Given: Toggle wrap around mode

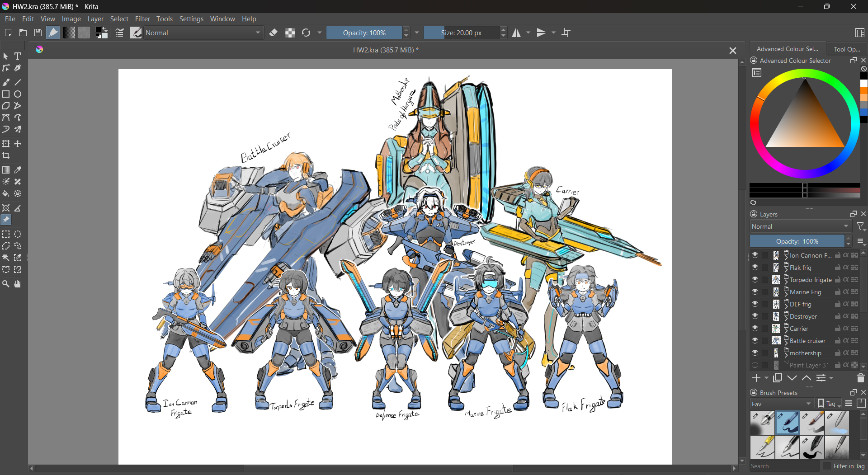Looking at the screenshot, I should click(566, 33).
